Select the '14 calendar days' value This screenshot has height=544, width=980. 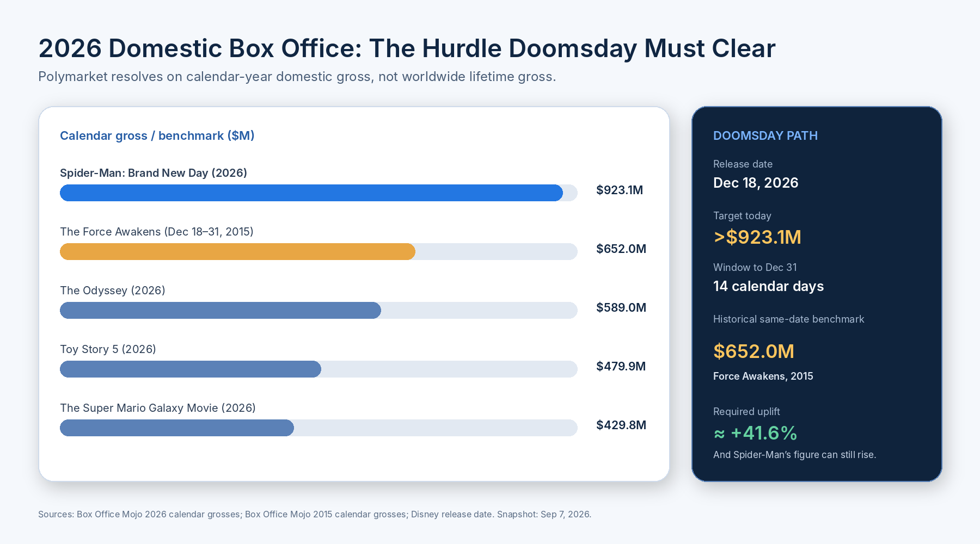pos(768,286)
